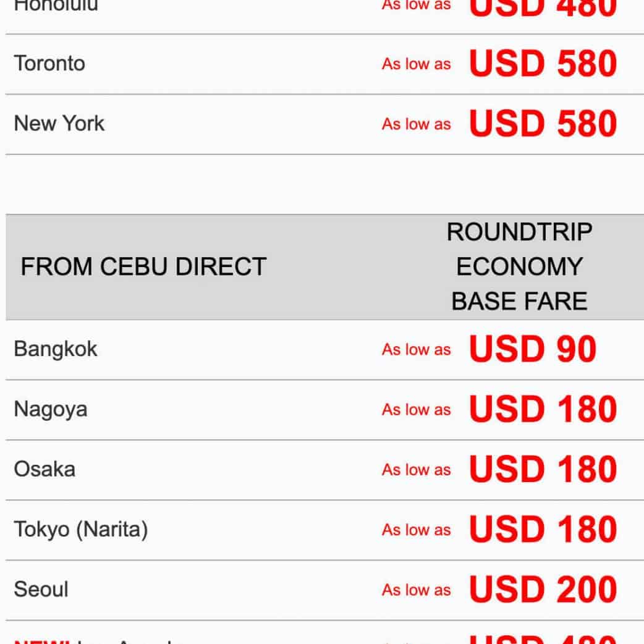
Task: Click "As low as" label in Osaka row
Action: pyautogui.click(x=416, y=470)
